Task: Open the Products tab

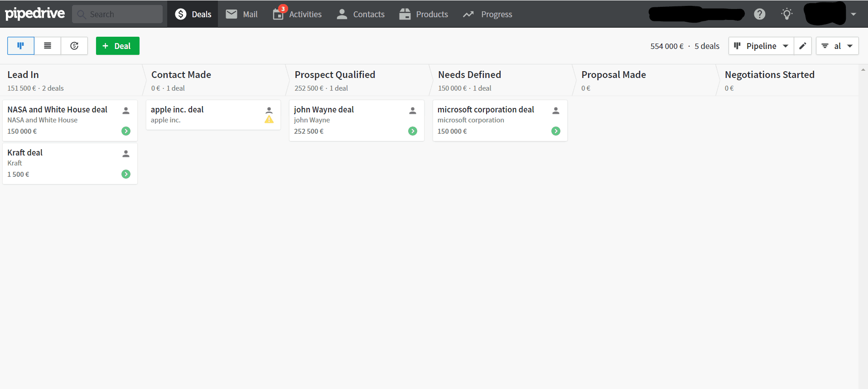Action: tap(424, 14)
